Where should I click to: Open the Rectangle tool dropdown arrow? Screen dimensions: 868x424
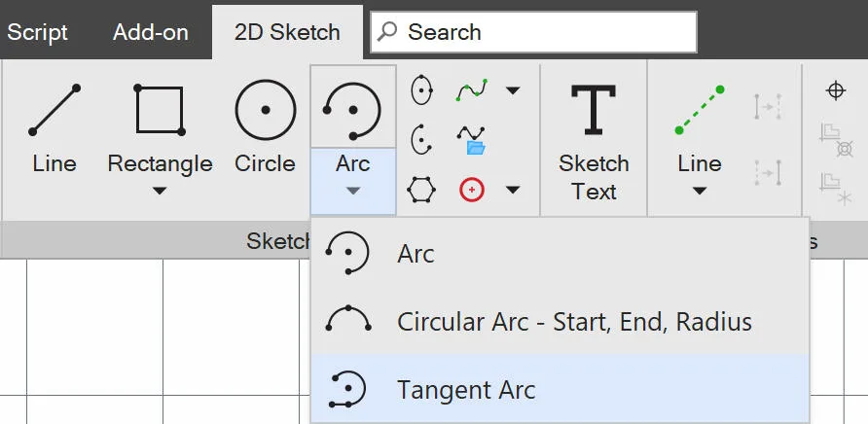160,191
